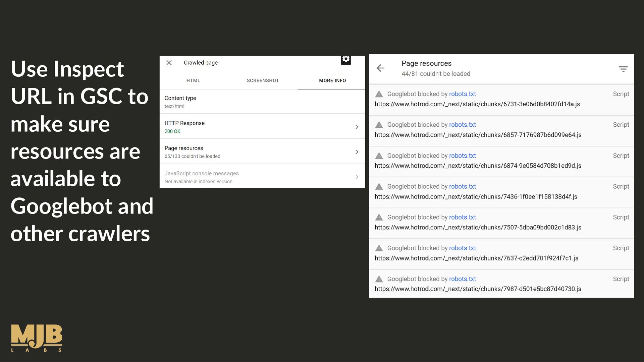Click warning triangle icon for 6731 chunk
Screen dimensions: 644x362
pos(379,94)
